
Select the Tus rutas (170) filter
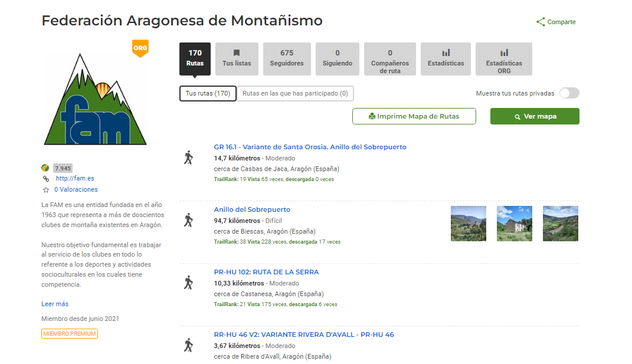(x=208, y=93)
